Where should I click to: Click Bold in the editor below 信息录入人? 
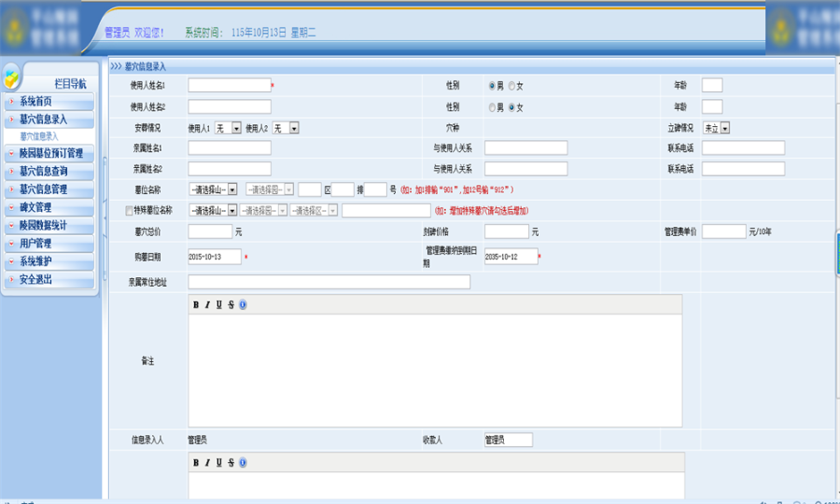click(x=196, y=463)
